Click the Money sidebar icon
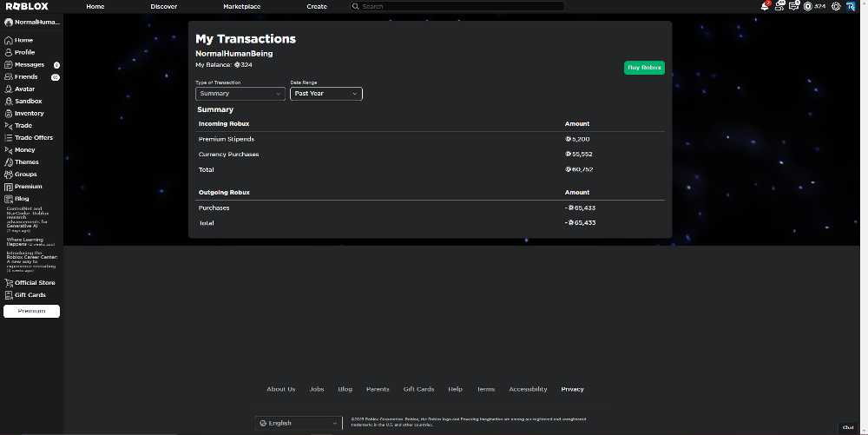Screen dimensions: 868x435 pyautogui.click(x=9, y=150)
